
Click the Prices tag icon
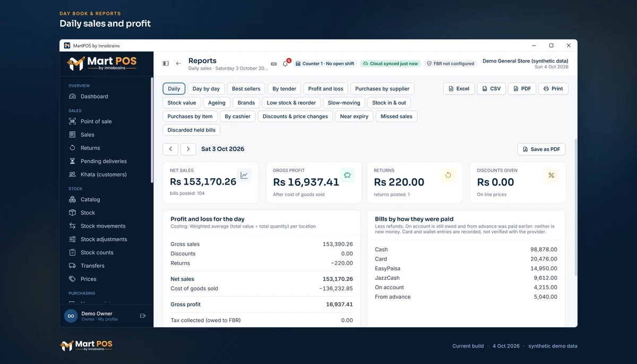(73, 279)
